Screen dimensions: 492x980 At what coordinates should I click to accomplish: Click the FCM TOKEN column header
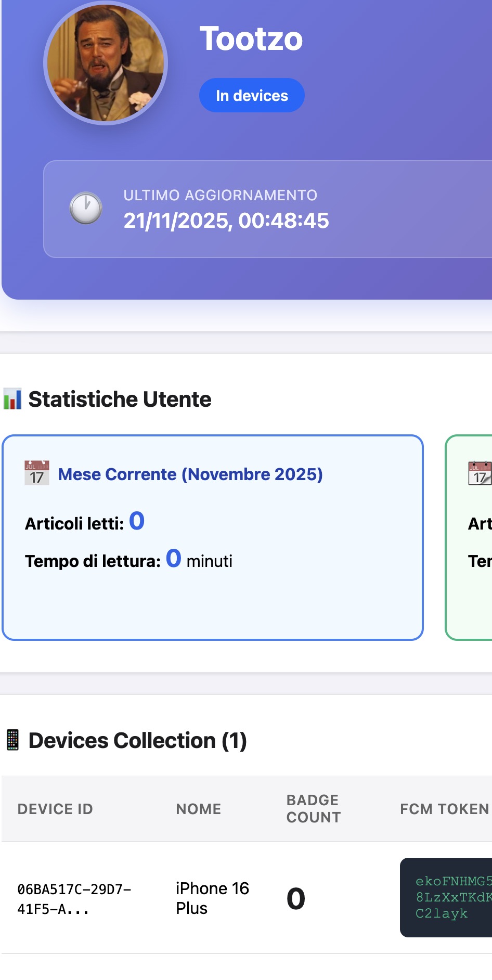(444, 809)
